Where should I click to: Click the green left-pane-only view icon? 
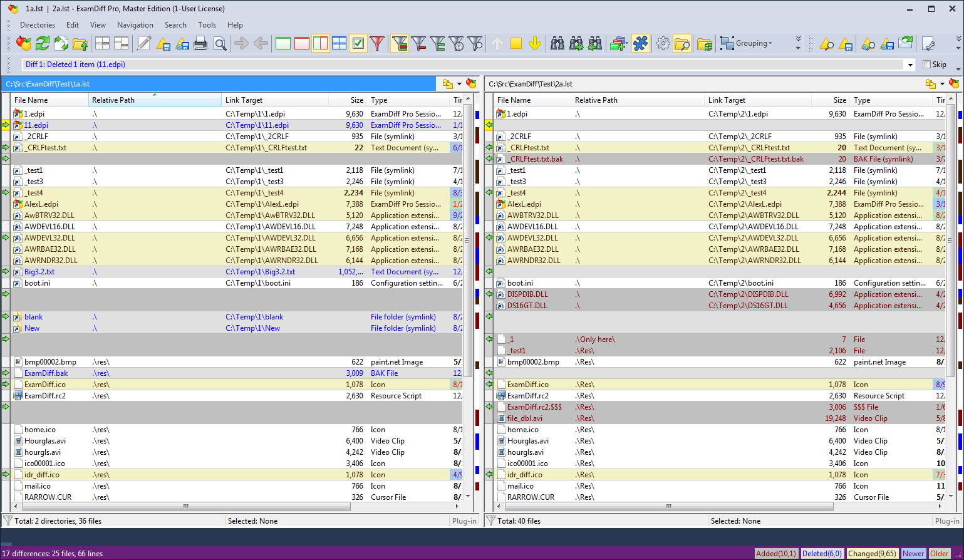pyautogui.click(x=283, y=43)
